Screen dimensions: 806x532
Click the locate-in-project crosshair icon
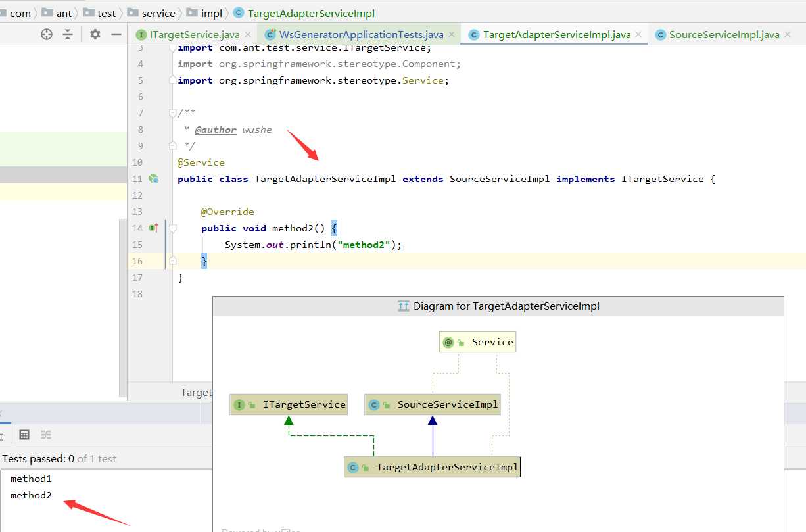coord(46,34)
